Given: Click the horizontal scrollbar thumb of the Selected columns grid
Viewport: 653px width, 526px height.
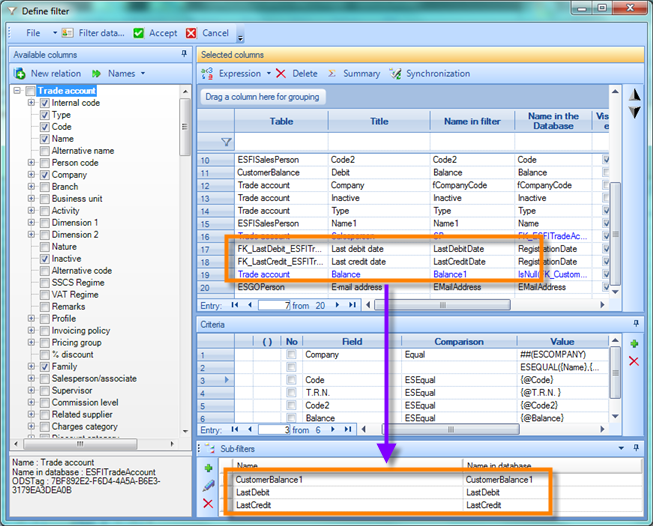Looking at the screenshot, I should (442, 305).
